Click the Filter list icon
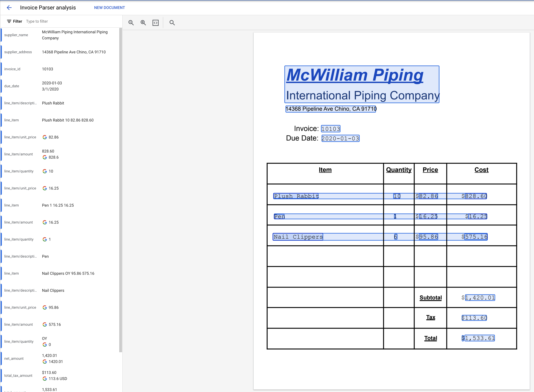Image resolution: width=534 pixels, height=392 pixels. (9, 21)
